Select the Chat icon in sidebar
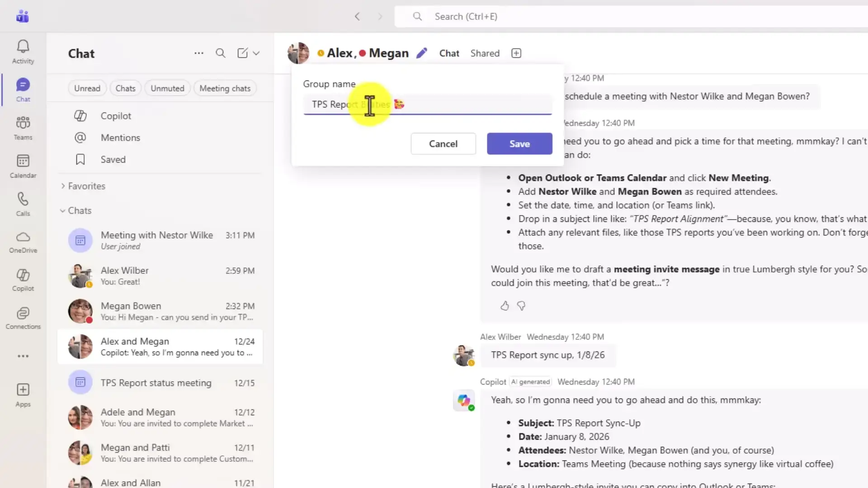The height and width of the screenshot is (488, 868). [23, 90]
